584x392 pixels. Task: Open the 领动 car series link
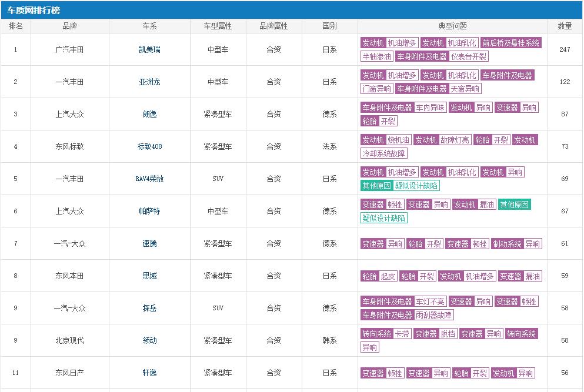coord(149,341)
